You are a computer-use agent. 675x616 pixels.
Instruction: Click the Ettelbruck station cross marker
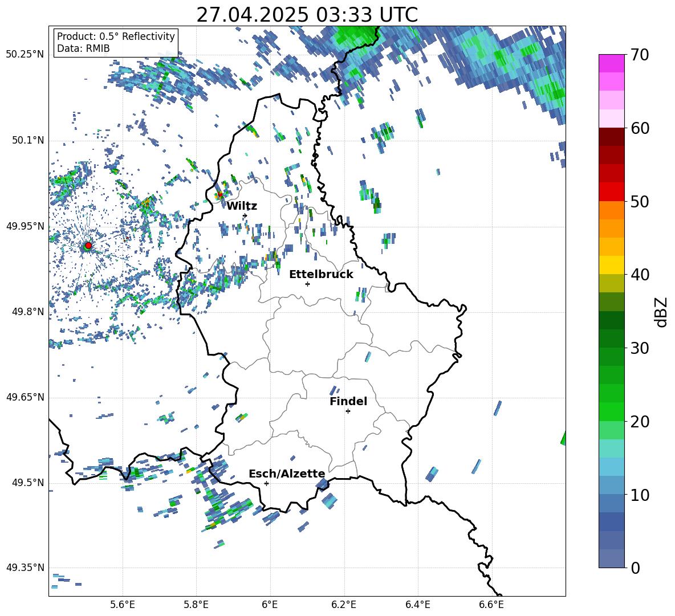(307, 284)
